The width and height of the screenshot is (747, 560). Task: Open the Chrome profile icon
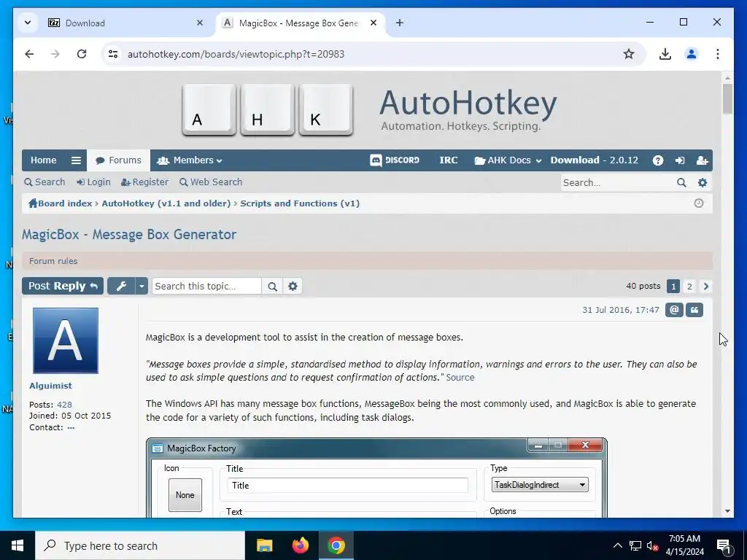coord(692,54)
